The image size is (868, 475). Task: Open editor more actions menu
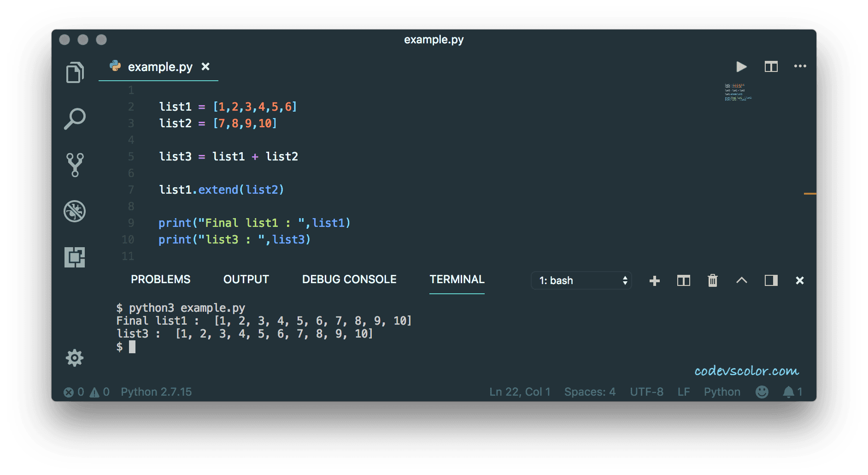(800, 66)
